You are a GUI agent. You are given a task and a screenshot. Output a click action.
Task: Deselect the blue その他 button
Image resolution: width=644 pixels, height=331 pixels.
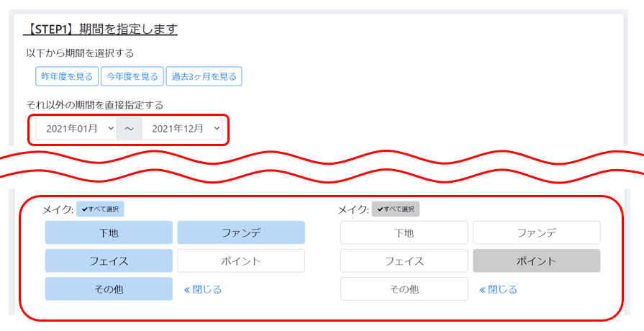(109, 289)
